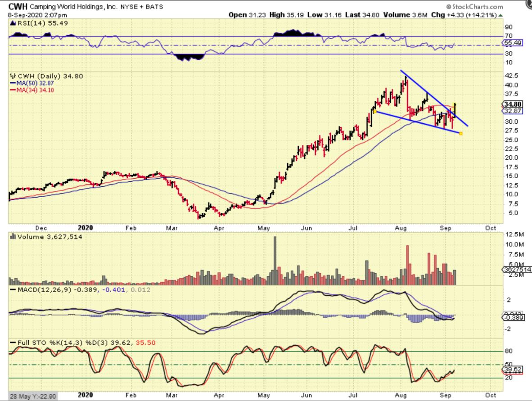
Task: Click bold 2020 label on price date axis
Action: (x=85, y=228)
